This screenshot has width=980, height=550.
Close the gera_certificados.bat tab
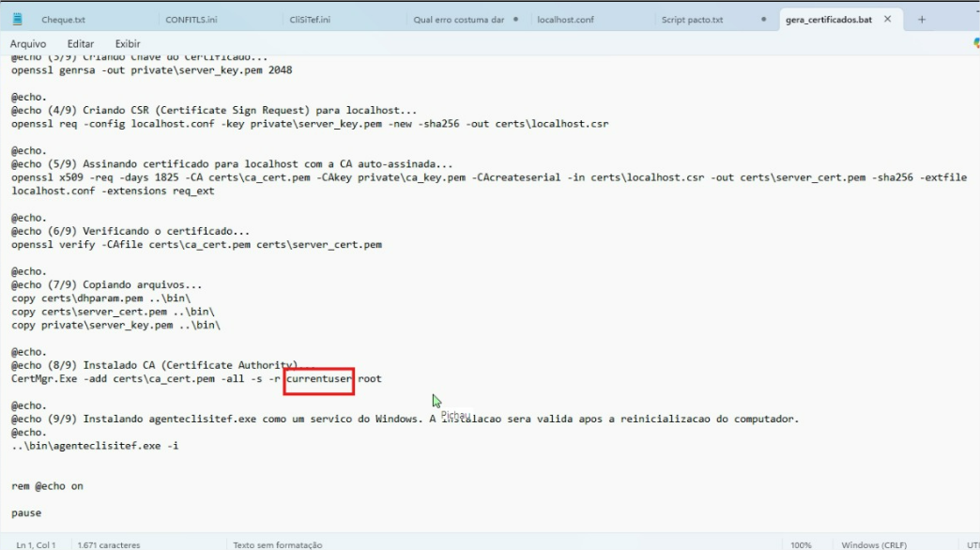click(x=887, y=20)
